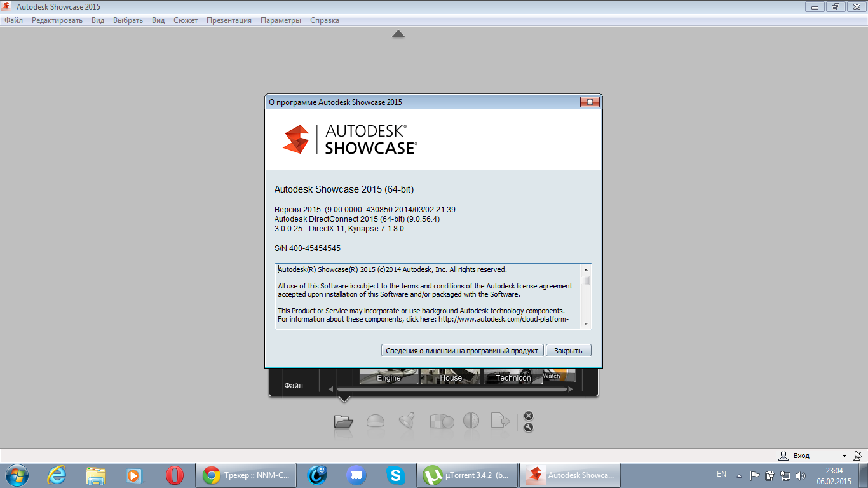Screen dimensions: 868x488
Task: Open the Справка menu
Action: click(x=325, y=20)
